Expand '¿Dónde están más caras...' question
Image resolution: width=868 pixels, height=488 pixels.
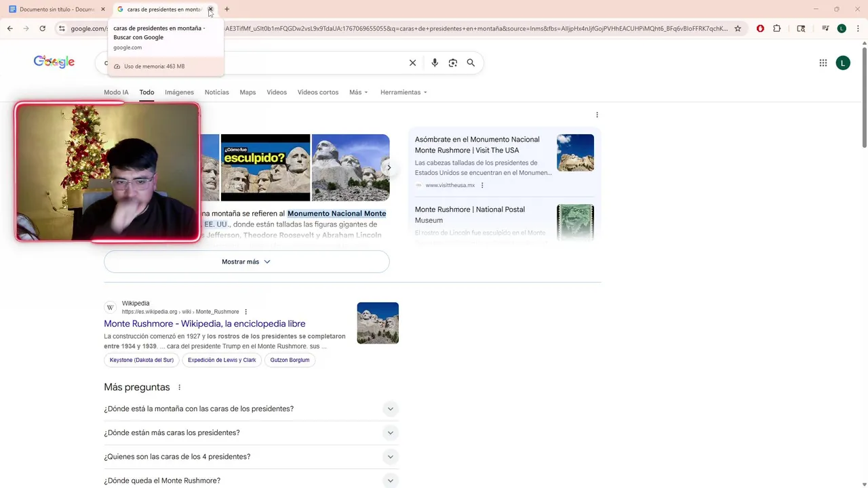(x=251, y=432)
